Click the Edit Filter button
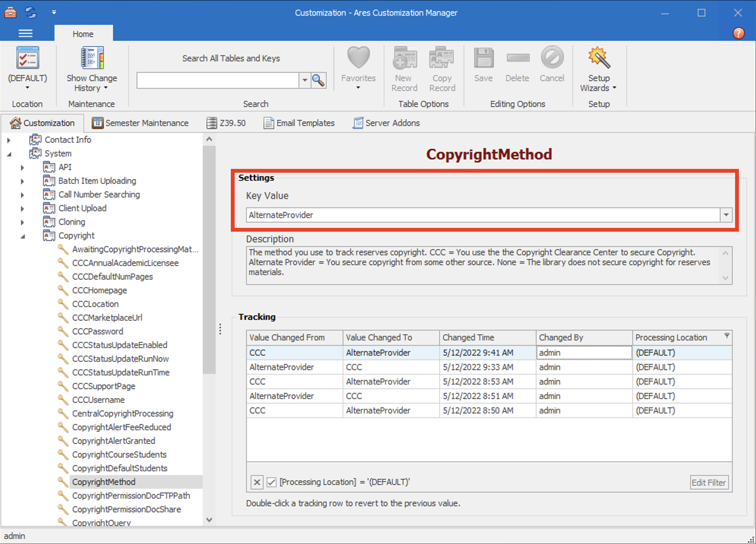Viewport: 756px width, 544px height. 709,482
